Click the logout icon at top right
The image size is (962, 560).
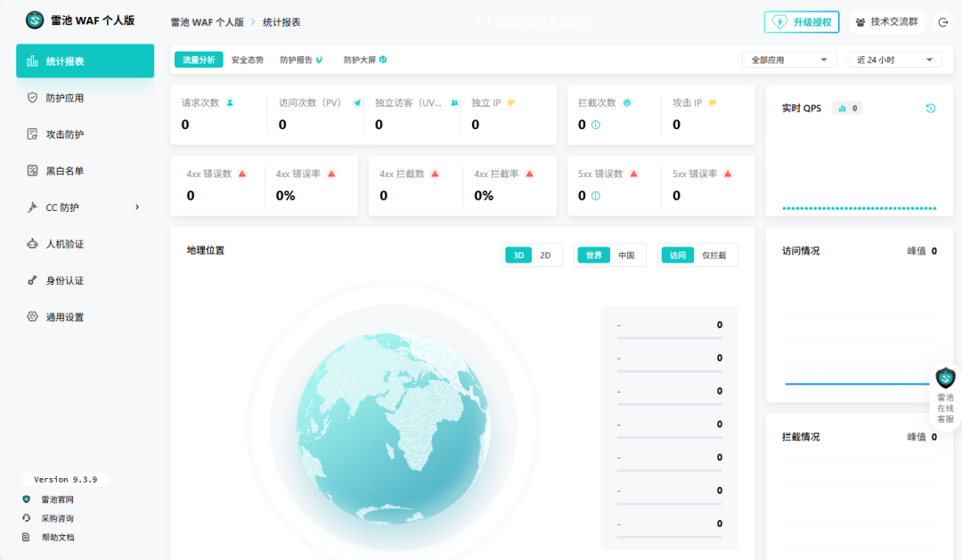943,22
